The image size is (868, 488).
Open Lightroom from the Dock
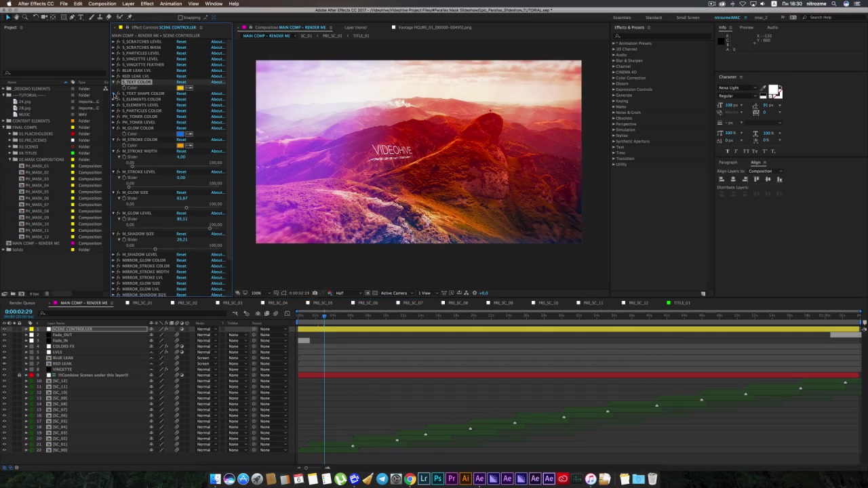pos(424,479)
